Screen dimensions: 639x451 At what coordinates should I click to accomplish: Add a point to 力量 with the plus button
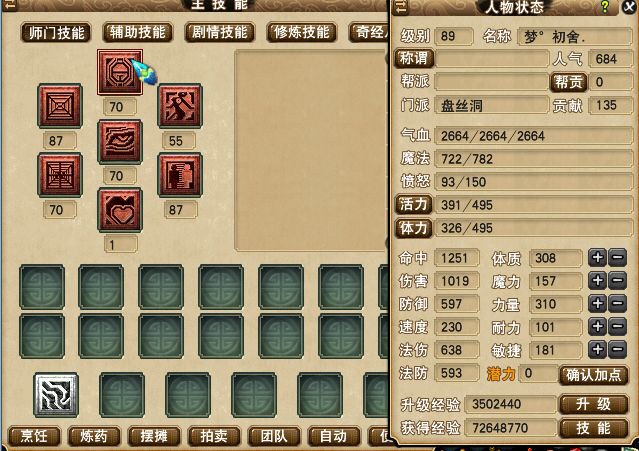[x=597, y=304]
